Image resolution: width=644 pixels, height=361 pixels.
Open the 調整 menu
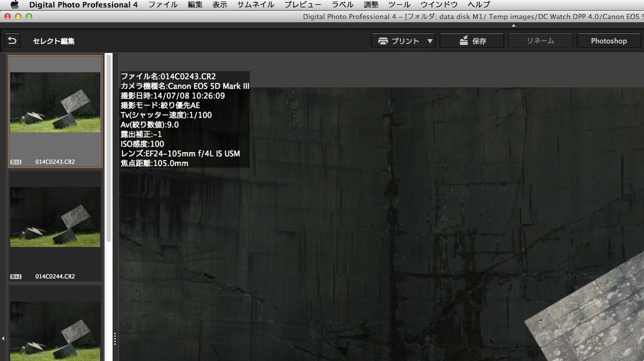tap(371, 4)
